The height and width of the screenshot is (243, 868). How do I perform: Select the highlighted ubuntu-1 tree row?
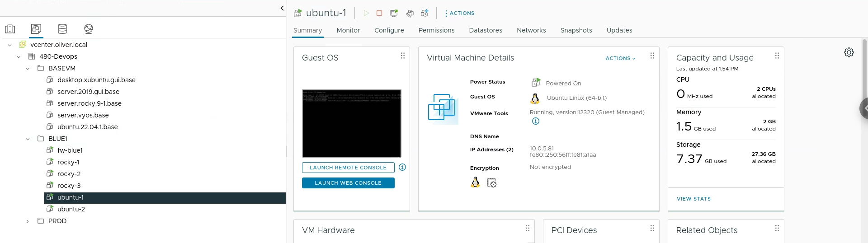[x=165, y=198]
